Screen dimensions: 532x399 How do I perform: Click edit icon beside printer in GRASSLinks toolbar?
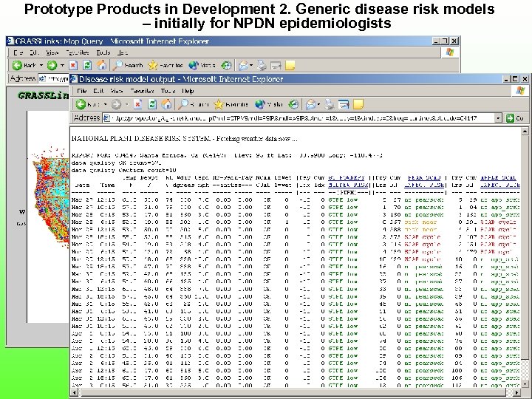[276, 65]
